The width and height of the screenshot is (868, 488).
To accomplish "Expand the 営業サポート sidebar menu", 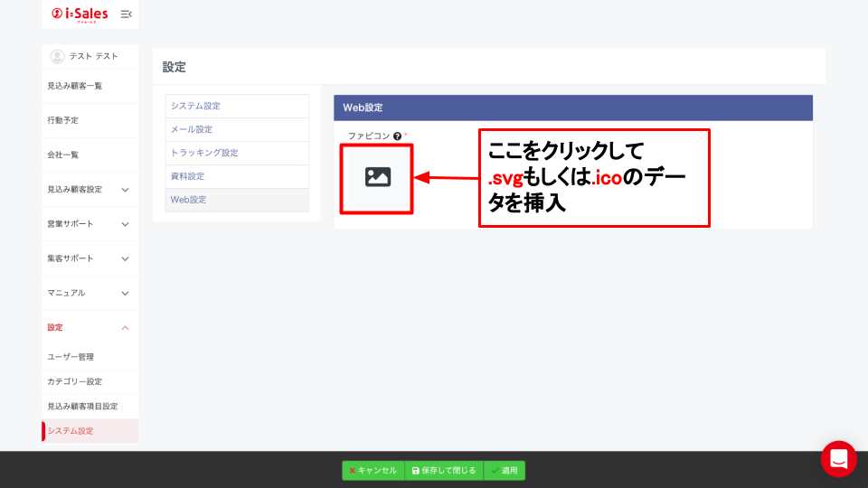I will pos(125,224).
